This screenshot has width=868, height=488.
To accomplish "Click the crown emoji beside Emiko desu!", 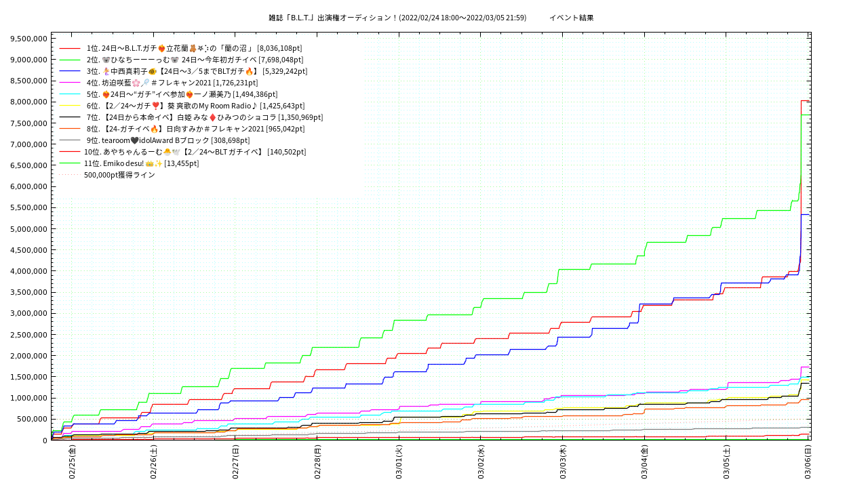I will click(x=150, y=163).
